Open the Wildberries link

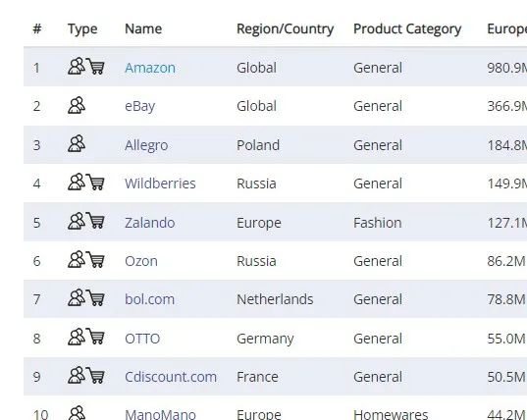point(160,184)
